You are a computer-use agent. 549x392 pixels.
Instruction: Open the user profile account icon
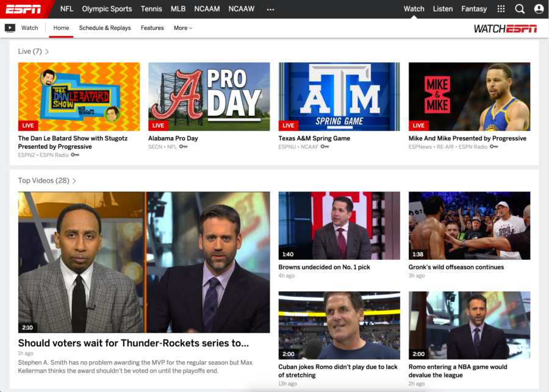[x=538, y=9]
